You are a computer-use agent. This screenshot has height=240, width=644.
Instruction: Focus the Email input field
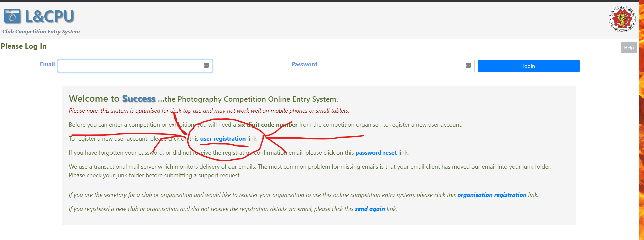(130, 66)
